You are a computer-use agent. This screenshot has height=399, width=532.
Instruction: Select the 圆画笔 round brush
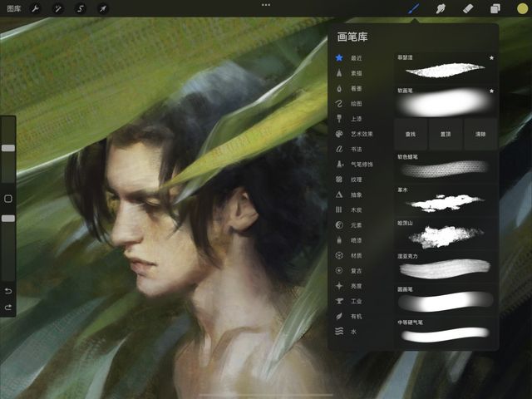pyautogui.click(x=446, y=300)
